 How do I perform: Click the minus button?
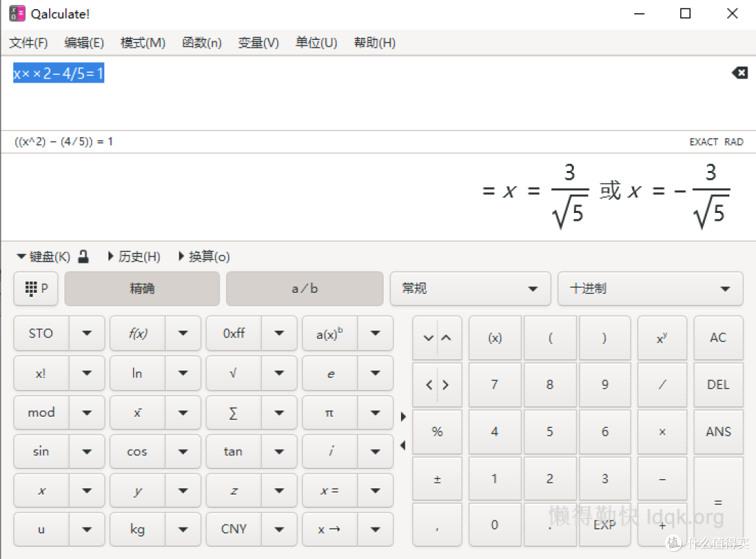coord(662,479)
